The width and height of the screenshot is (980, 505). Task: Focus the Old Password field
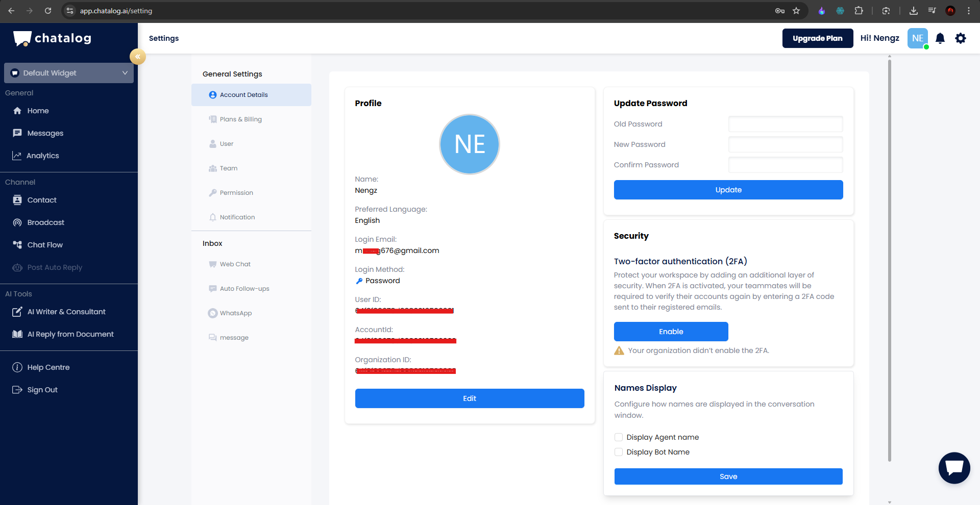point(786,124)
